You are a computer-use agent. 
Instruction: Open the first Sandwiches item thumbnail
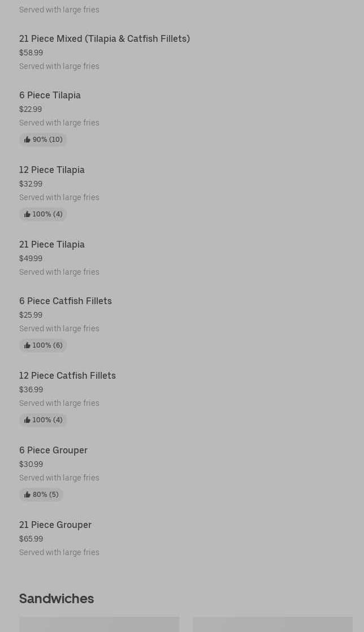[x=99, y=624]
